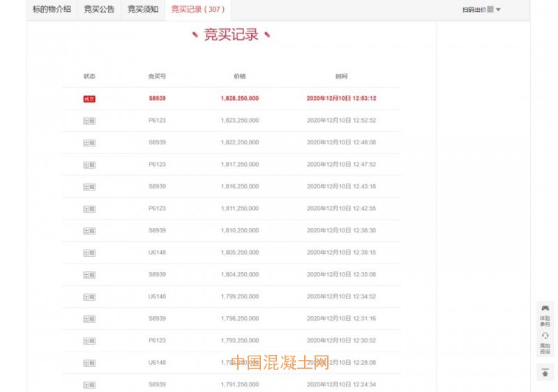Open the 竞买公告 tab
Viewport: 558px width, 392px height.
(x=99, y=10)
